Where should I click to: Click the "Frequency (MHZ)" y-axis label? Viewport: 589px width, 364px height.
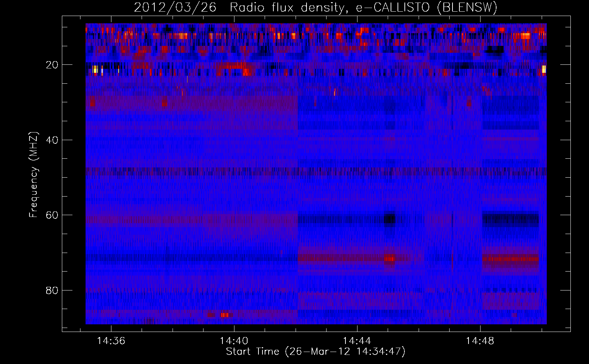click(x=33, y=175)
